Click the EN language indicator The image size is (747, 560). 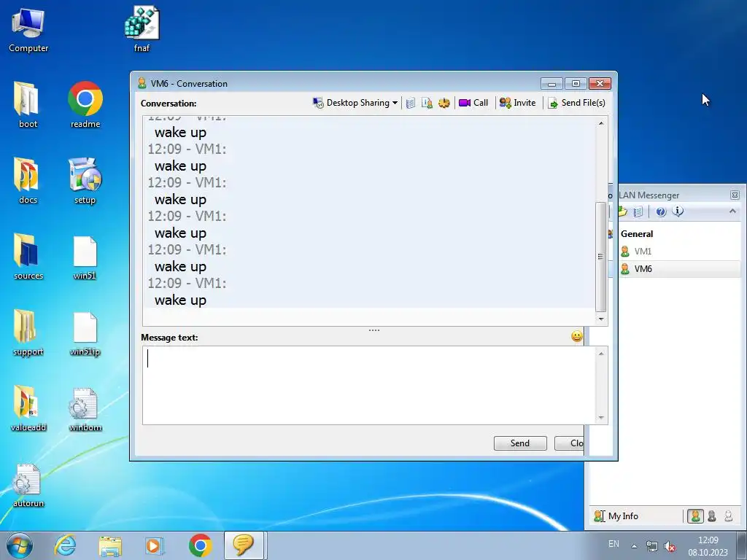click(614, 544)
